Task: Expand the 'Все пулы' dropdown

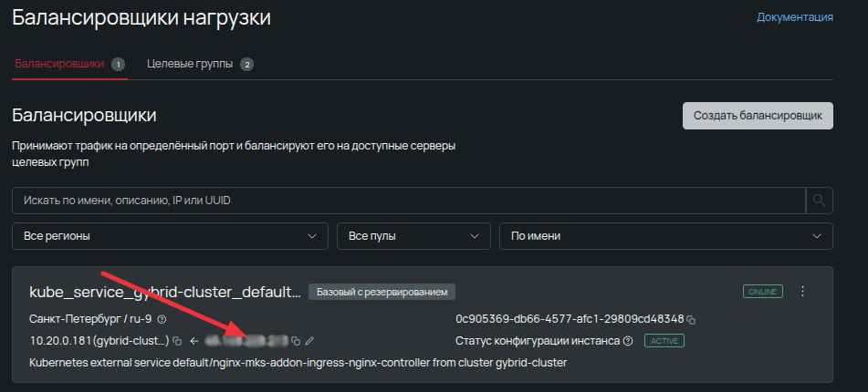Action: pos(413,236)
